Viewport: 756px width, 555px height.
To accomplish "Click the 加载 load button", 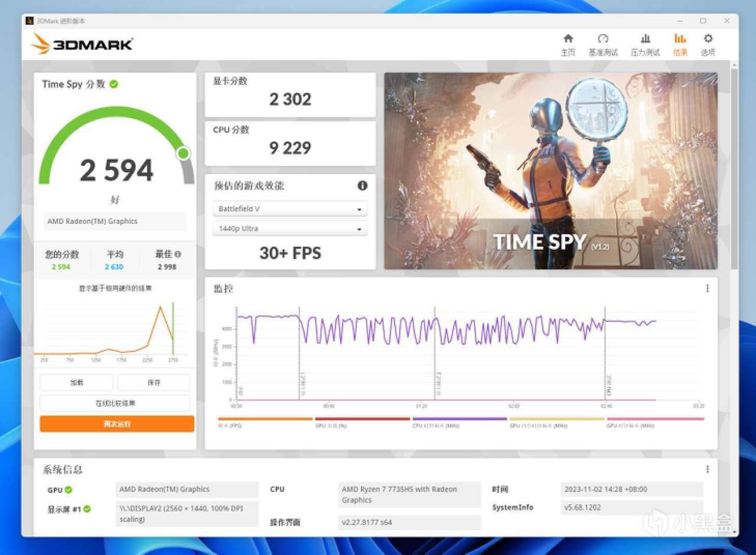I will click(76, 383).
